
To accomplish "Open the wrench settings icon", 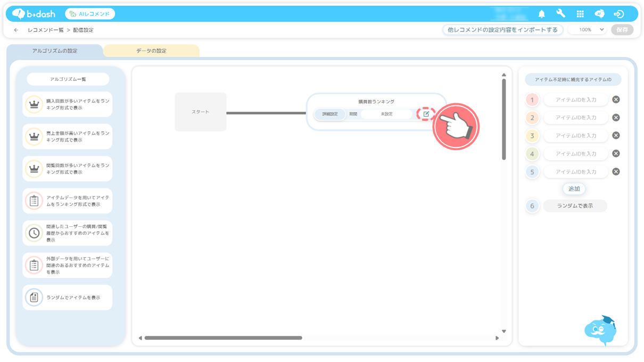I will 560,14.
